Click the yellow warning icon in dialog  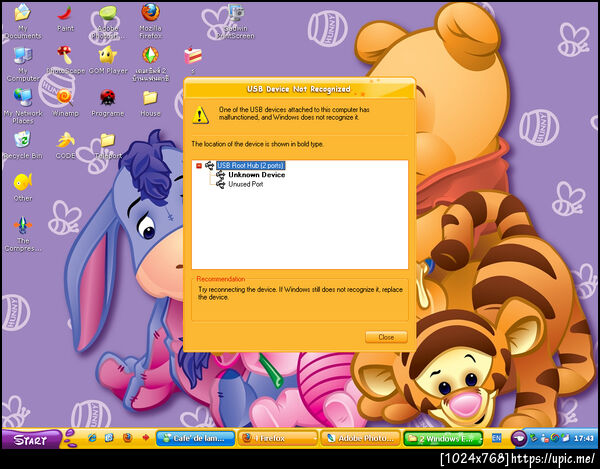tap(200, 115)
